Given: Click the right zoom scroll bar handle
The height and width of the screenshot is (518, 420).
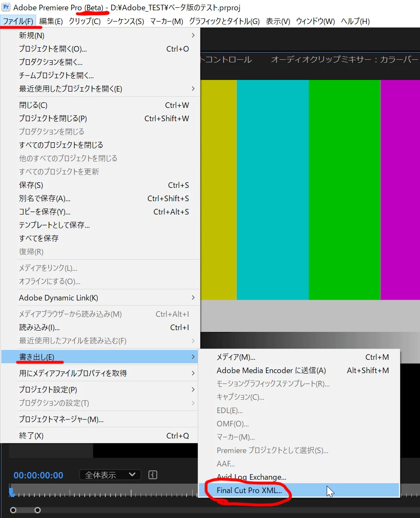Looking at the screenshot, I should (37, 510).
